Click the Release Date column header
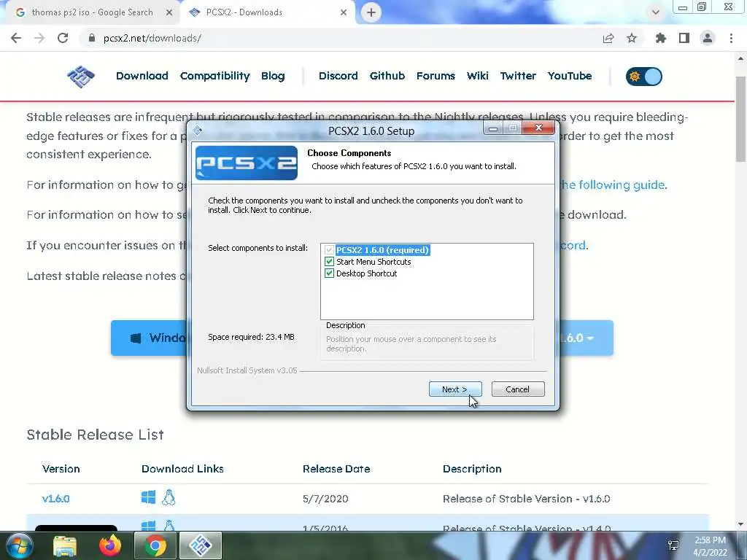Viewport: 747px width, 560px height. pos(336,469)
